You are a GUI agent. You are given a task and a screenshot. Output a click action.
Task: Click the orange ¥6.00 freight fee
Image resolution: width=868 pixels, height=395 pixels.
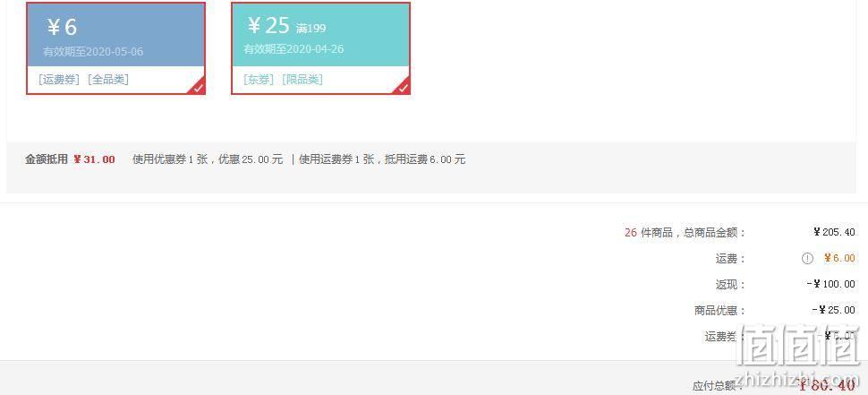click(839, 258)
